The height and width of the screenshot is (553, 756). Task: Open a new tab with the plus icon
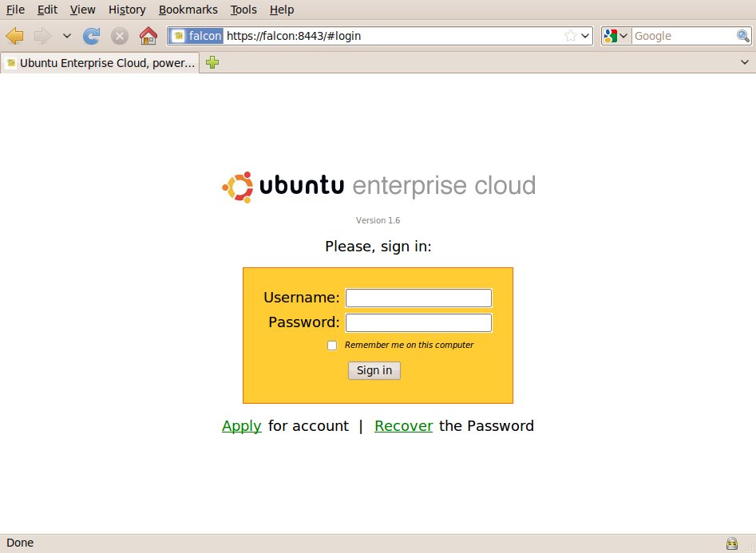tap(212, 63)
